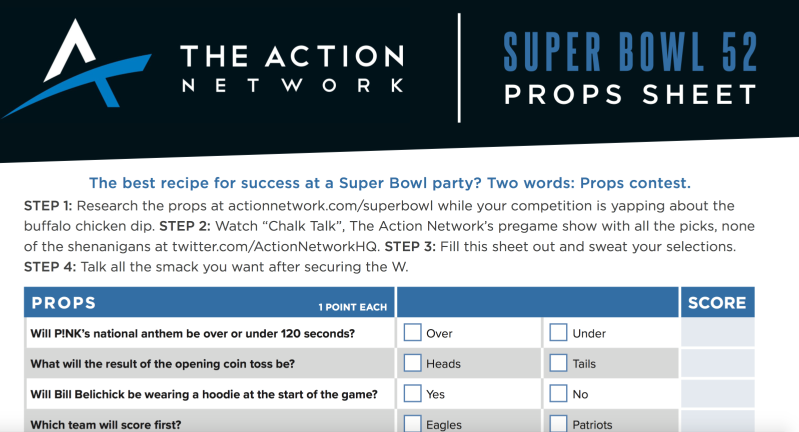Screen dimensions: 799x432
Task: Click the Super Bowl 52 title
Action: click(x=630, y=52)
